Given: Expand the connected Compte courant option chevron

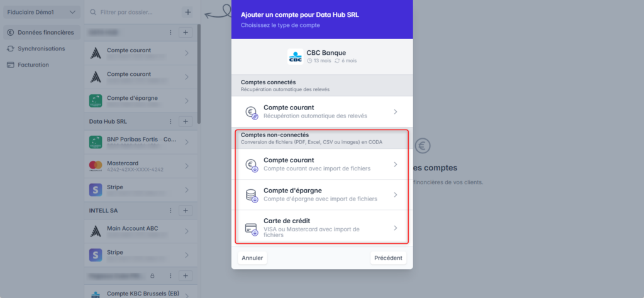Looking at the screenshot, I should (395, 112).
